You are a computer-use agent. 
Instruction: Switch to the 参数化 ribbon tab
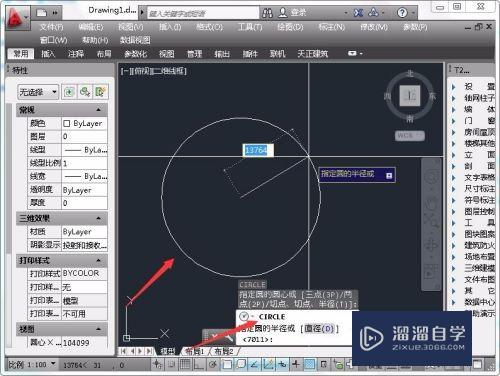point(135,54)
